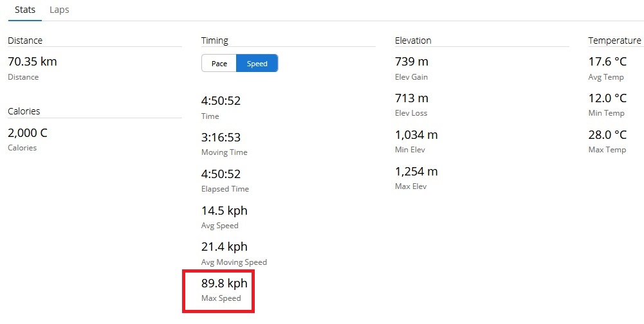The width and height of the screenshot is (644, 324).
Task: Click the 89.8 kph max speed value
Action: pyautogui.click(x=225, y=283)
